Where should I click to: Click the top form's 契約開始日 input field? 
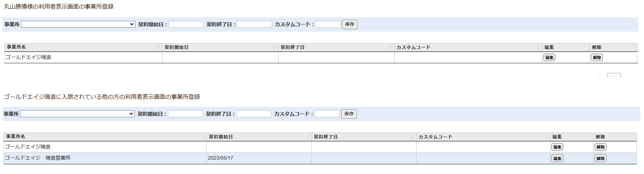186,24
